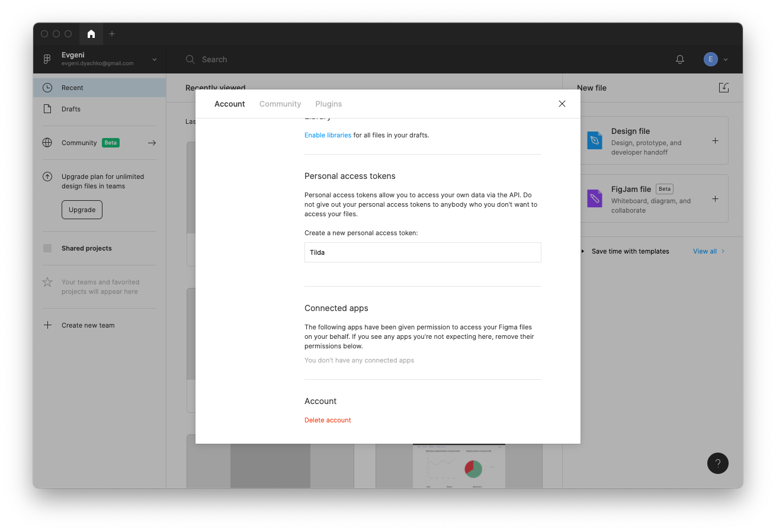
Task: Click the View all templates link
Action: 709,251
